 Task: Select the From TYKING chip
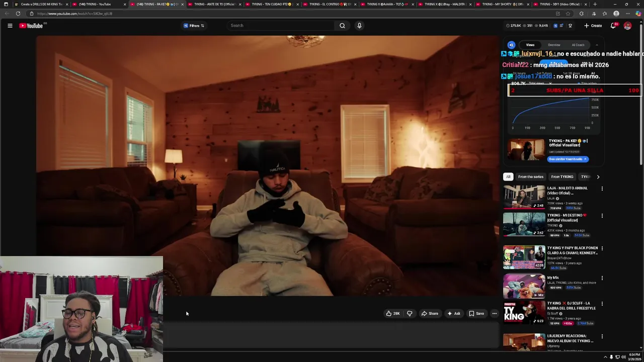pos(562,177)
